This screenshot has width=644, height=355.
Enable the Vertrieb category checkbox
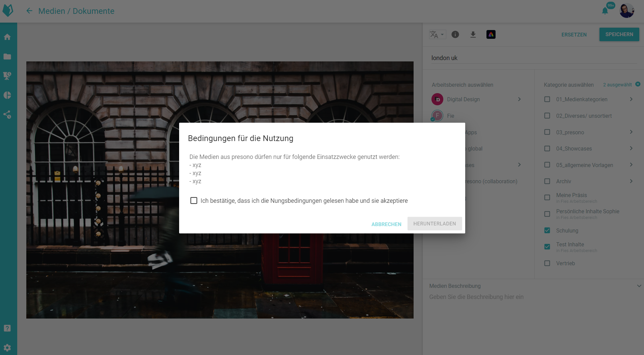[x=547, y=263]
